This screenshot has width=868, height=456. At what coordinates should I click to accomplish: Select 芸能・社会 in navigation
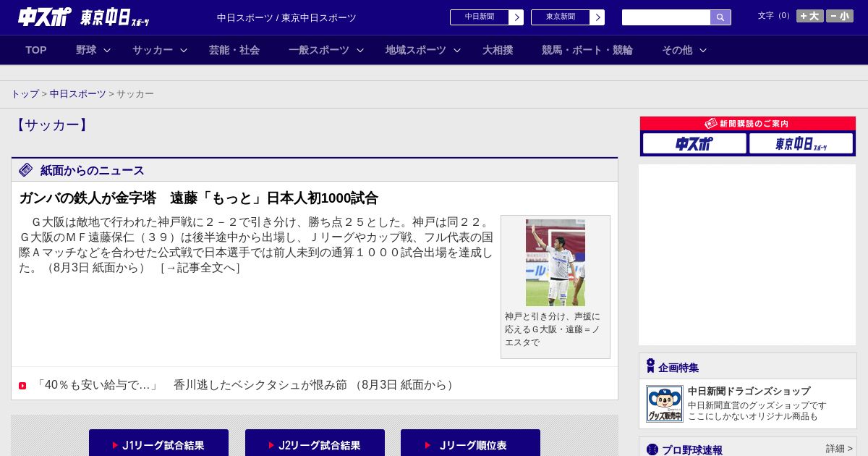[x=234, y=50]
